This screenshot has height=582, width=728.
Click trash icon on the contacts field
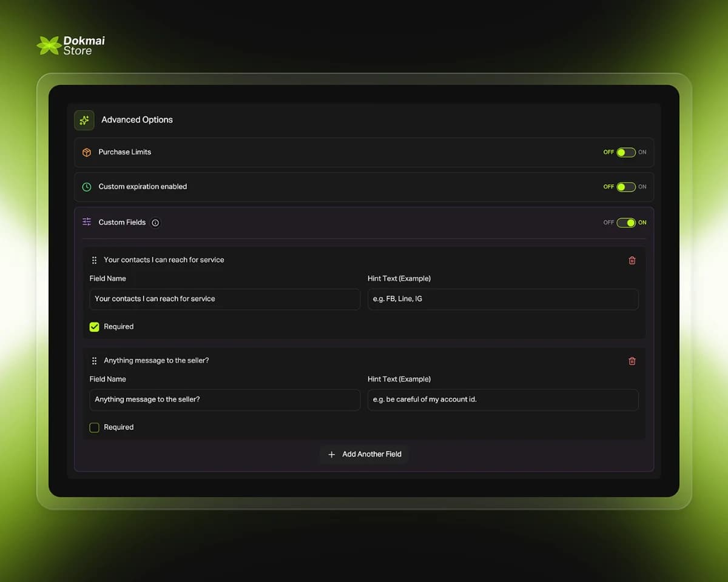tap(632, 260)
